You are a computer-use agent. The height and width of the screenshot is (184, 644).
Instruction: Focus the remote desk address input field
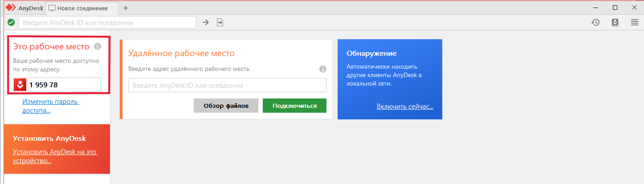[x=227, y=85]
